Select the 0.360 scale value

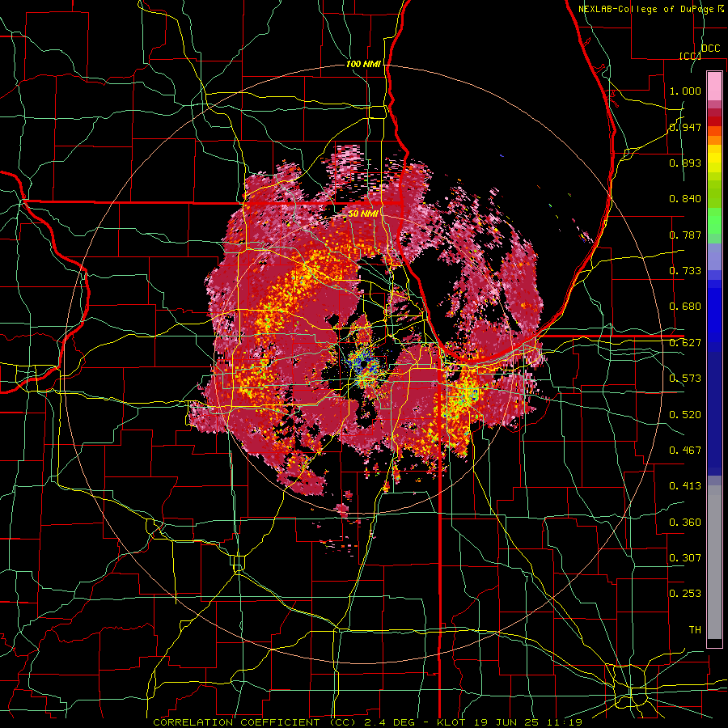click(685, 522)
